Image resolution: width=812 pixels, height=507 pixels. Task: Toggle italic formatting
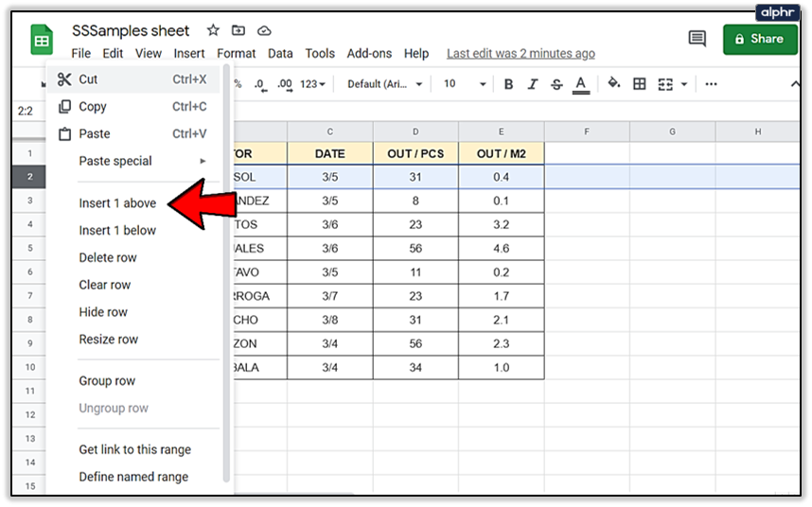click(x=533, y=84)
